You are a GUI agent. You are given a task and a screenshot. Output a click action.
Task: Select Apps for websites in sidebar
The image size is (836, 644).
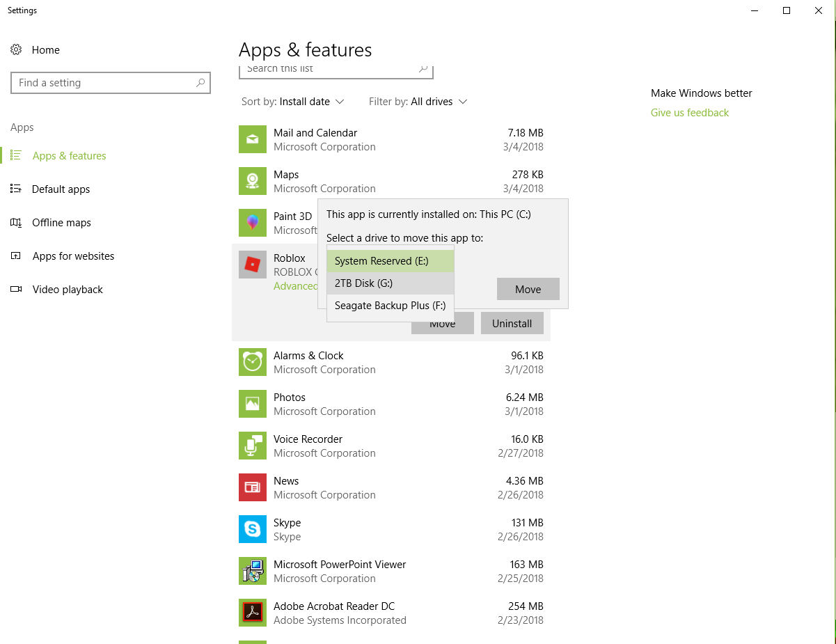(x=74, y=256)
